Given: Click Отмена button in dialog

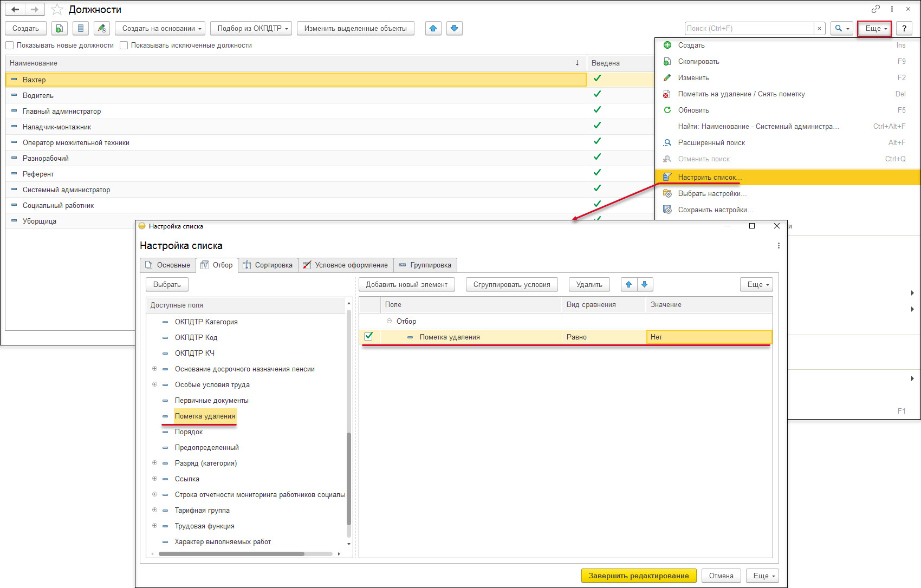Looking at the screenshot, I should pos(721,576).
